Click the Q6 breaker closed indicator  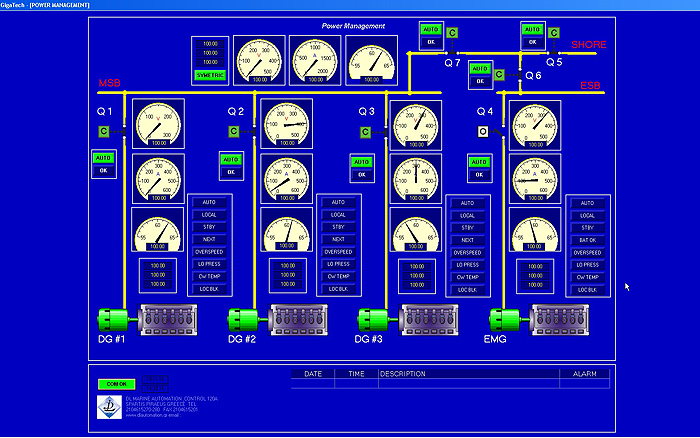[501, 73]
